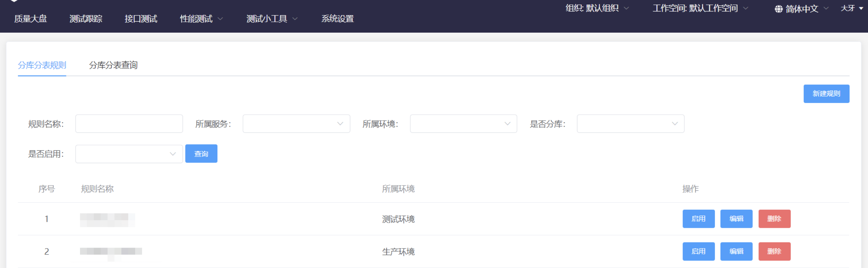Viewport: 868px width, 268px height.
Task: Edit the 生产环境 rule in row 2
Action: 736,252
